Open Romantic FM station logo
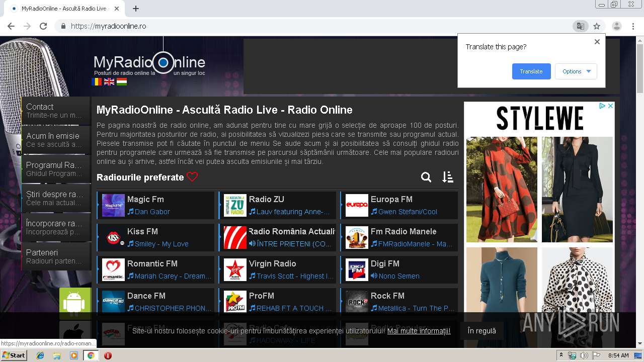644x362 pixels. (113, 269)
